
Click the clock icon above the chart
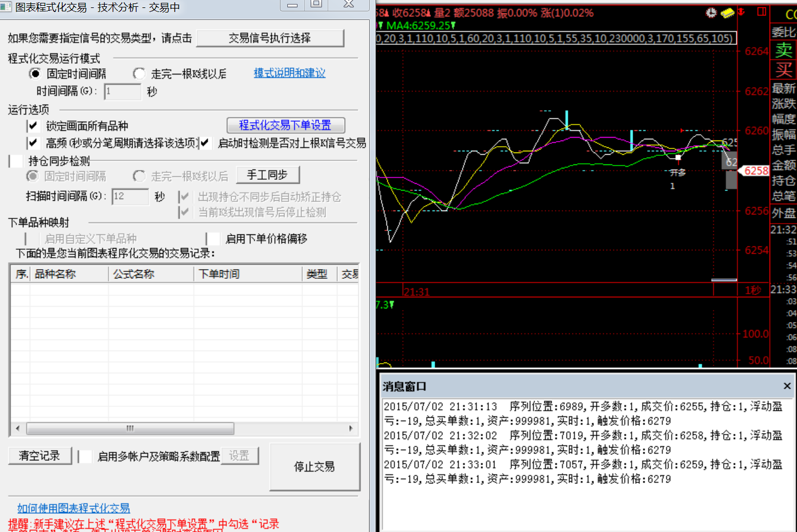pyautogui.click(x=711, y=13)
